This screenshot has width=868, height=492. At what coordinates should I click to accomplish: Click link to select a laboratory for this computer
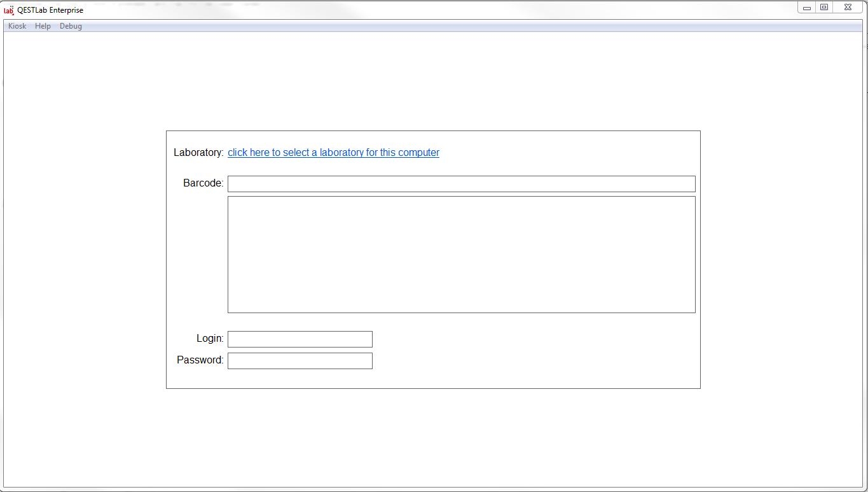click(x=333, y=153)
